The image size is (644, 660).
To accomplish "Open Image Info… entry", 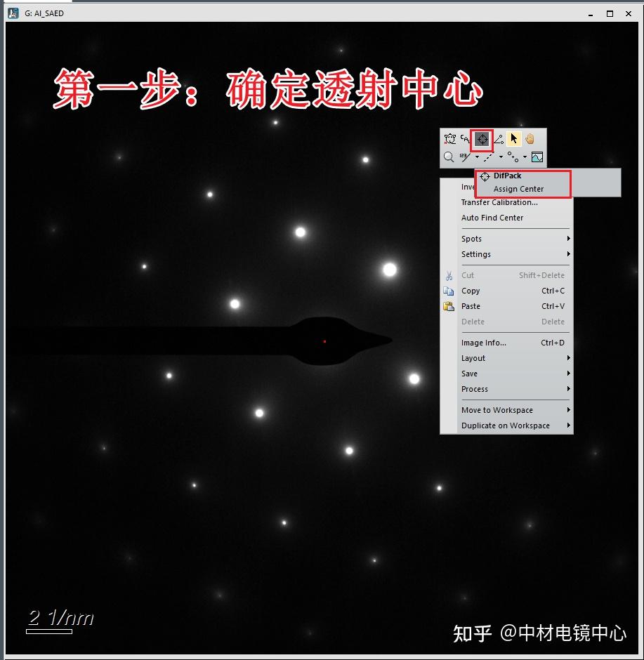I will [x=507, y=343].
